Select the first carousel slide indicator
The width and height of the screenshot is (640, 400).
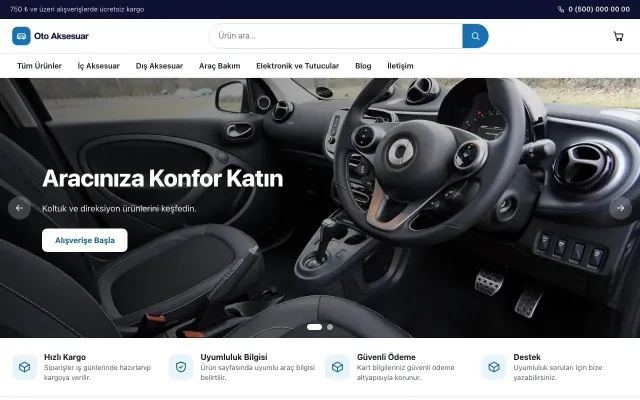[x=314, y=327]
